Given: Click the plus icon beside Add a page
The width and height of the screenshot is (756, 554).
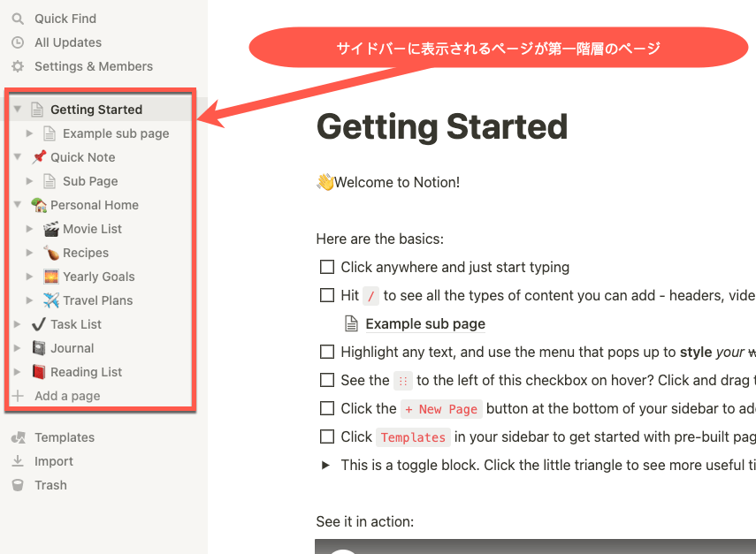Looking at the screenshot, I should 18,396.
